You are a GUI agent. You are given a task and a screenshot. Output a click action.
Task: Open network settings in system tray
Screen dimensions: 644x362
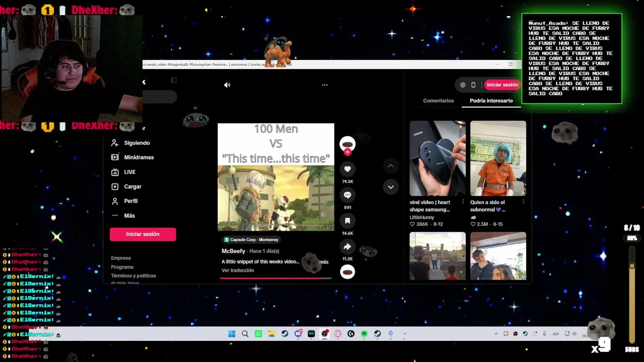click(567, 334)
